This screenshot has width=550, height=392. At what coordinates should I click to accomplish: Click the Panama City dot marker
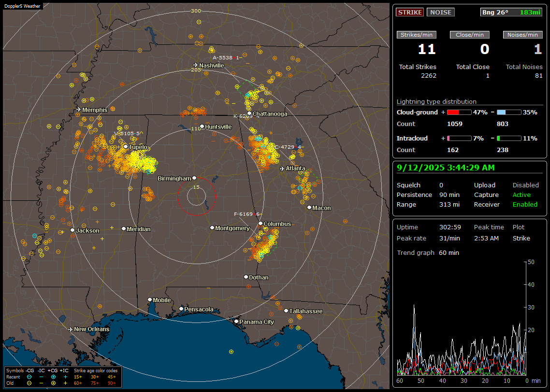point(236,321)
